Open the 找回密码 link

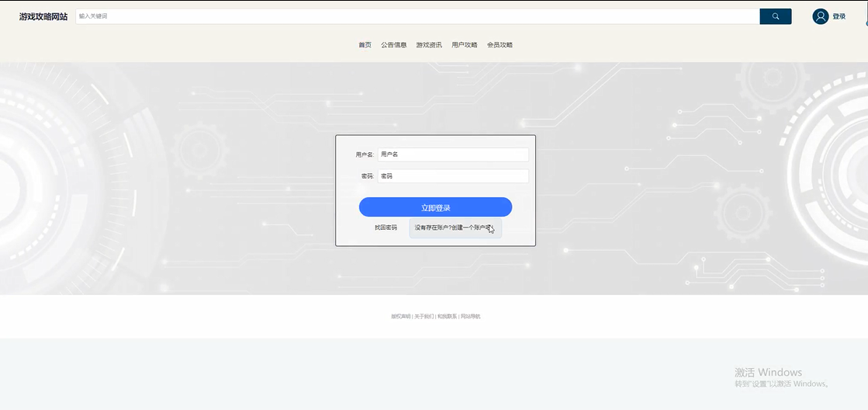(x=386, y=228)
